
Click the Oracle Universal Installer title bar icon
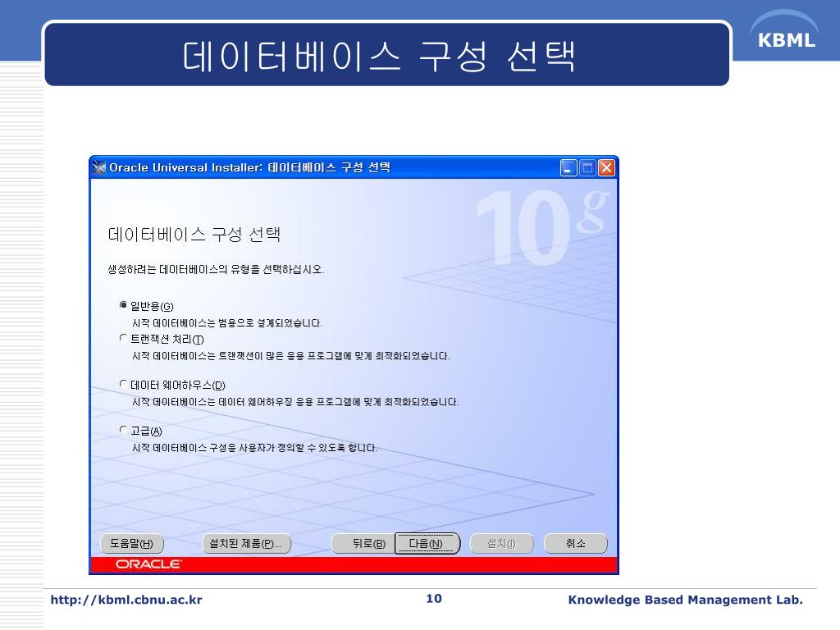click(99, 167)
